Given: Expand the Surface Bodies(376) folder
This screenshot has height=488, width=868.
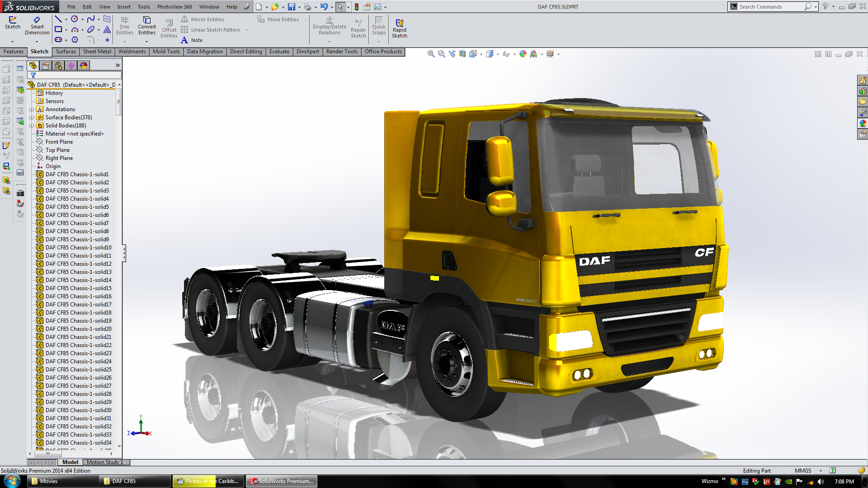Looking at the screenshot, I should pyautogui.click(x=32, y=117).
